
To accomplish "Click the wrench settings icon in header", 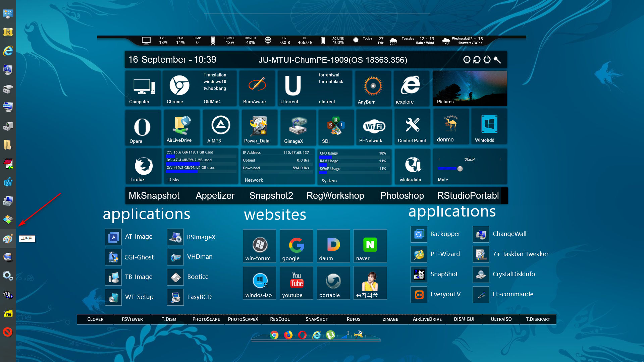I will (x=497, y=60).
